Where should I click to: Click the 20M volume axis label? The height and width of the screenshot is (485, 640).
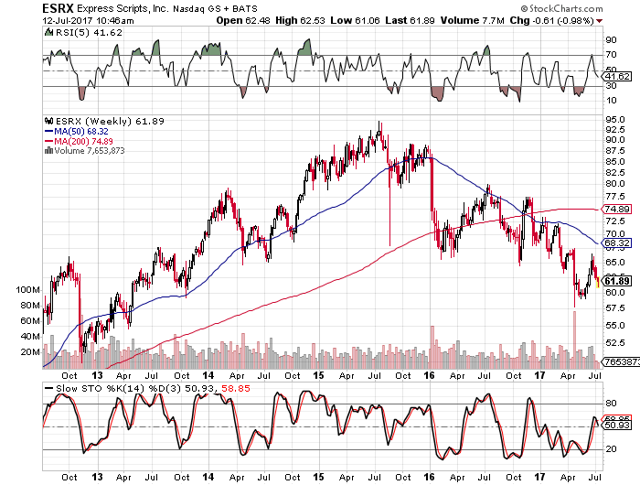tap(30, 352)
